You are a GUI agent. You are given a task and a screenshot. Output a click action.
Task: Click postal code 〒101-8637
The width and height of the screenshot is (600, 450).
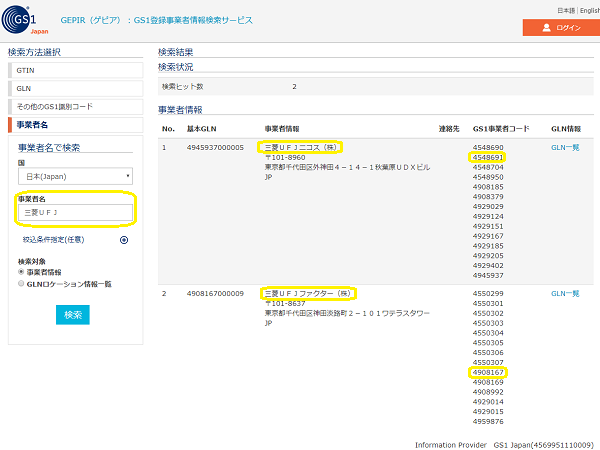(x=285, y=303)
